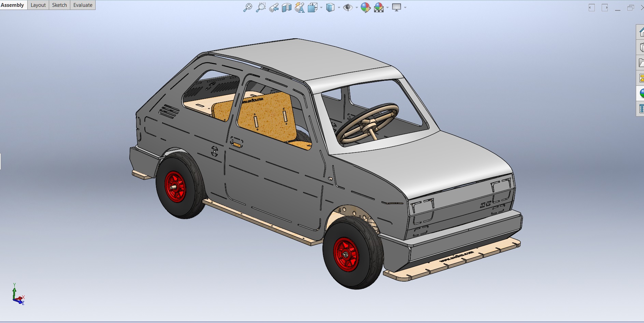
Task: Click the left panel collapse arrow icon
Action: click(x=592, y=8)
